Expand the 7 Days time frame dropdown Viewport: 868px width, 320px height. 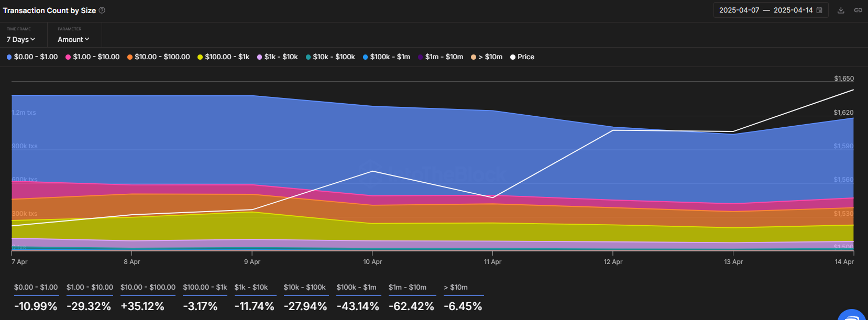[21, 40]
